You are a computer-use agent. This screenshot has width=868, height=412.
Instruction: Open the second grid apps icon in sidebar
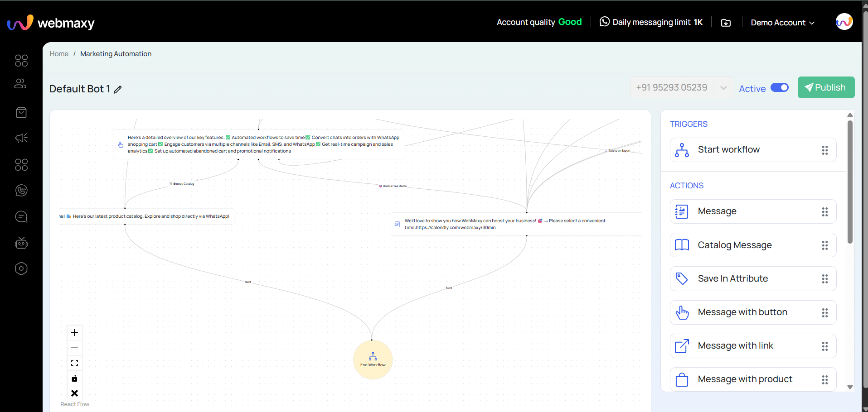[x=21, y=165]
